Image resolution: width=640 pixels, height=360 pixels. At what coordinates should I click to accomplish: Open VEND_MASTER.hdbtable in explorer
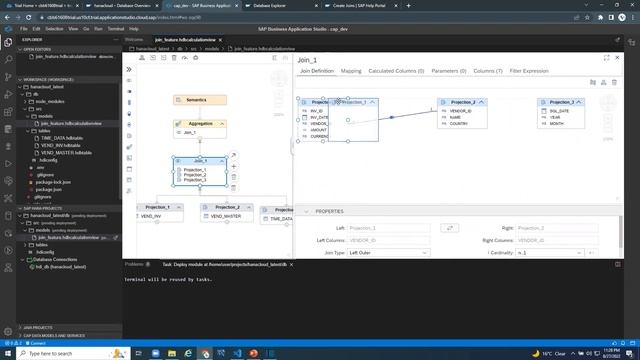[x=66, y=153]
